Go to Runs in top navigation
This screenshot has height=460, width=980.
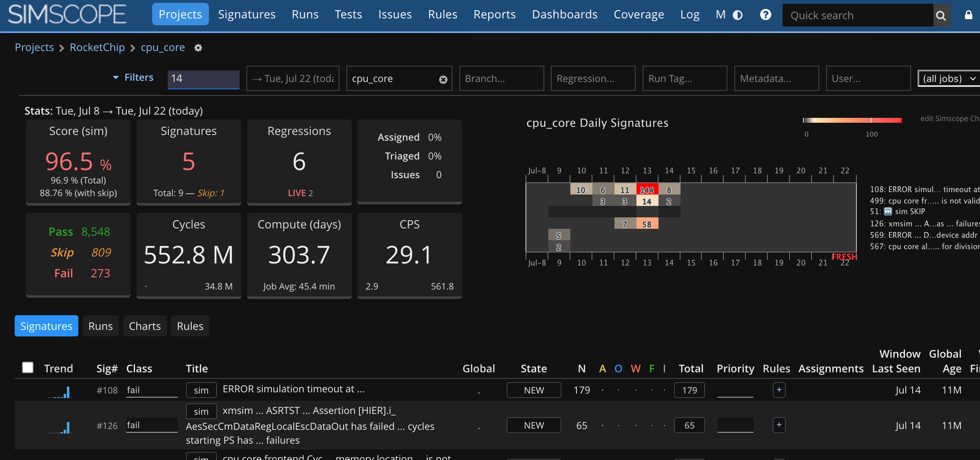click(x=305, y=14)
